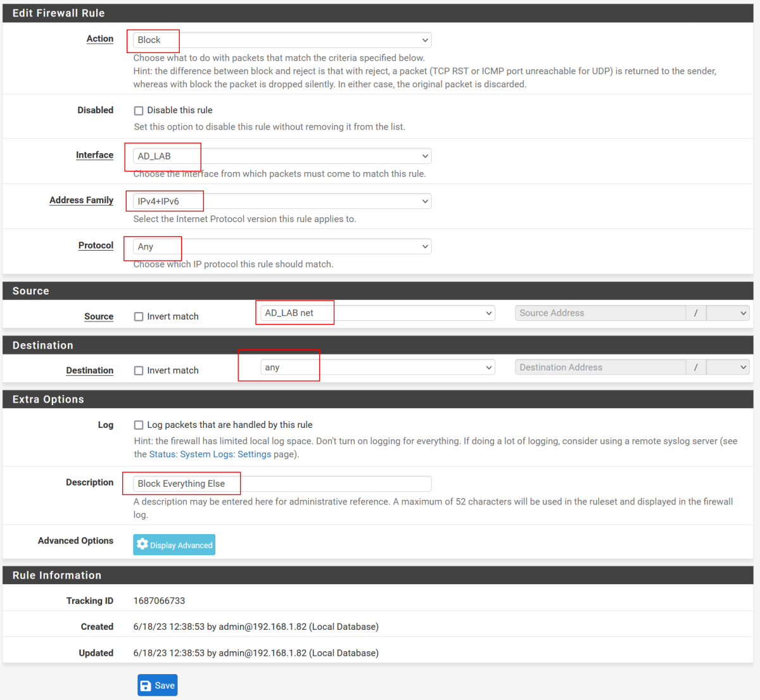Open the Source Address subnet mask dropdown
The width and height of the screenshot is (760, 700).
pyautogui.click(x=728, y=313)
